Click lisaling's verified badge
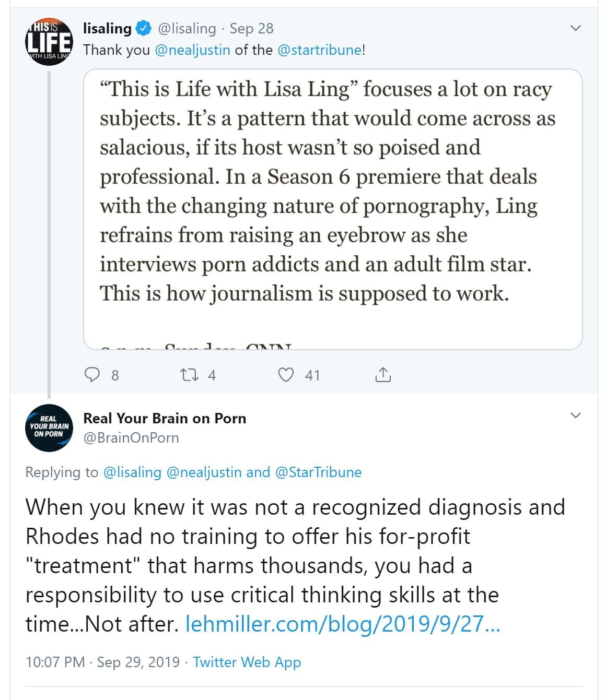Image resolution: width=606 pixels, height=700 pixels. [144, 29]
